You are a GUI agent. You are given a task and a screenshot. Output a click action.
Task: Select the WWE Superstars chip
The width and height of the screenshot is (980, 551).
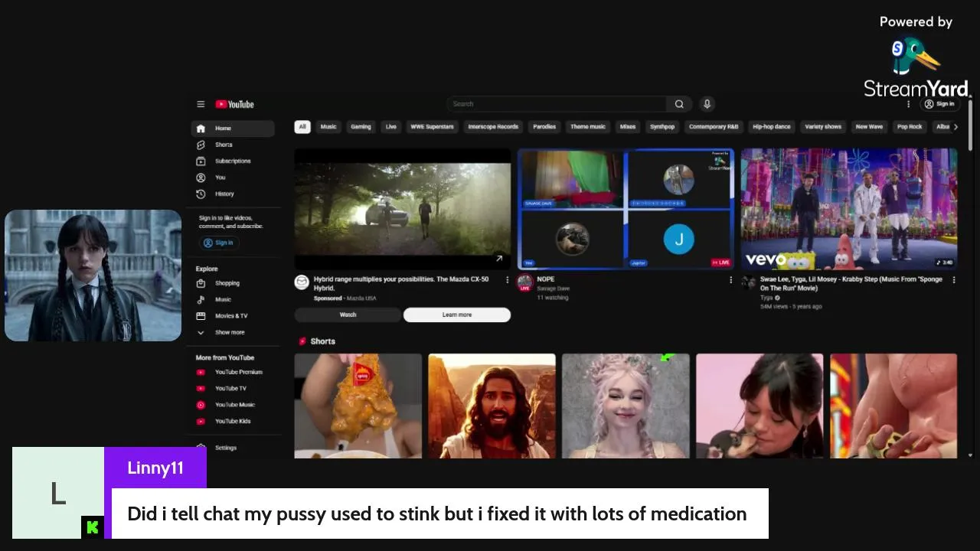tap(432, 127)
